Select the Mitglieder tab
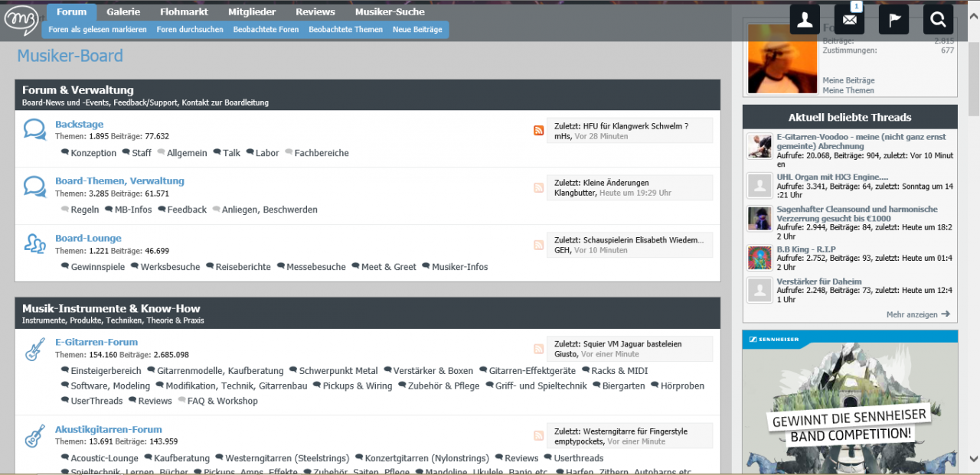Viewport: 980px width, 475px height. (x=252, y=11)
